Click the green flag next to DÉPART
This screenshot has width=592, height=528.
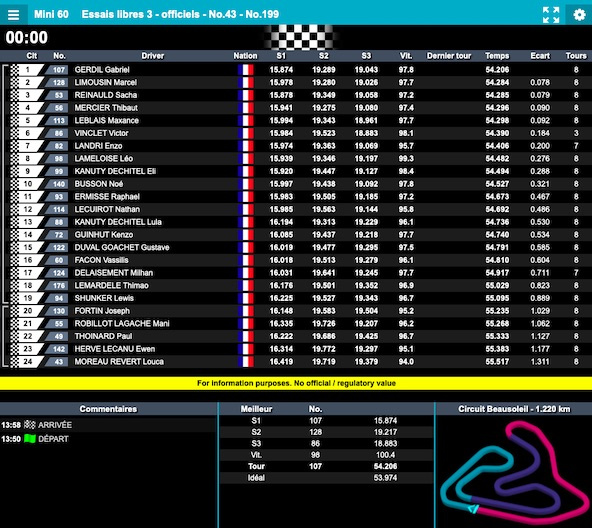click(29, 439)
